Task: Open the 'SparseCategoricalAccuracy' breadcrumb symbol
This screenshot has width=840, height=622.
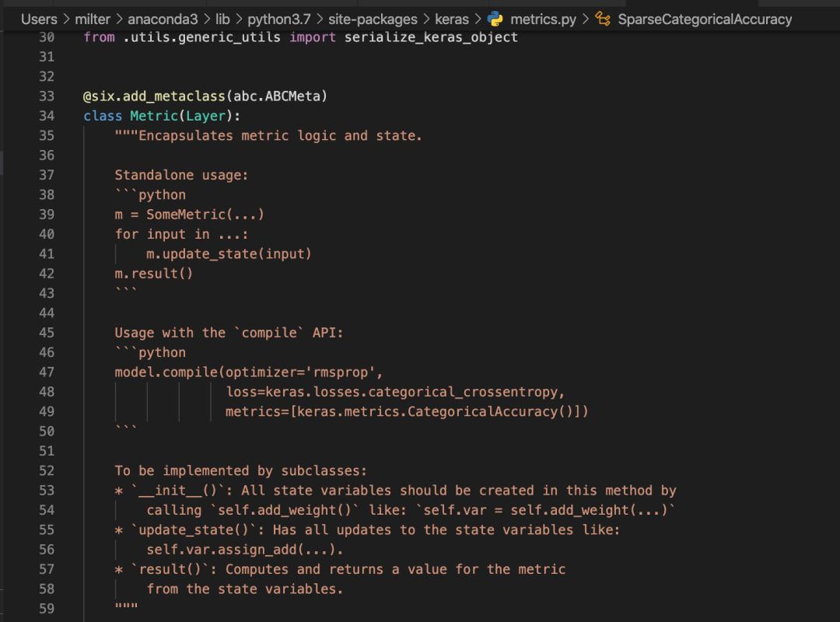Action: [705, 19]
